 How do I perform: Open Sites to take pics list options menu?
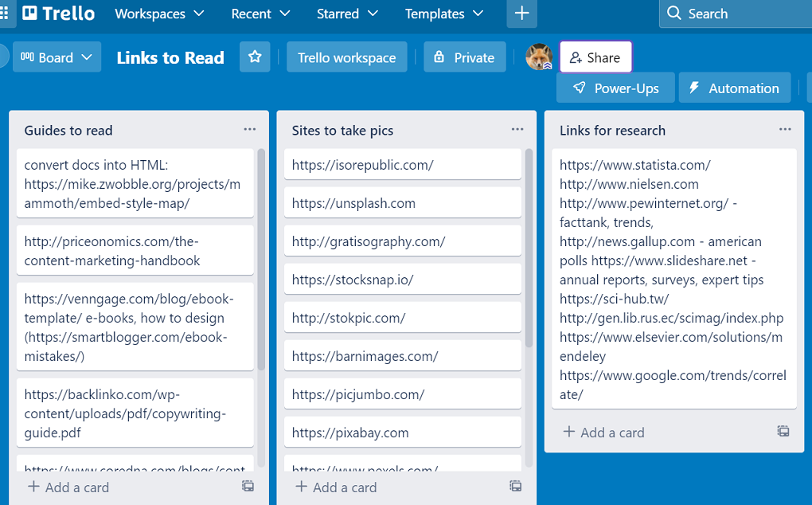coord(517,130)
